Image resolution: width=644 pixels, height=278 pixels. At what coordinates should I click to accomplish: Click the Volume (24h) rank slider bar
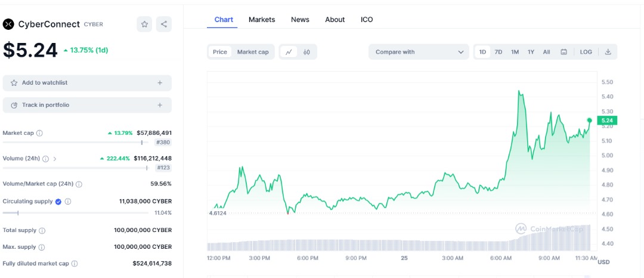click(x=76, y=168)
